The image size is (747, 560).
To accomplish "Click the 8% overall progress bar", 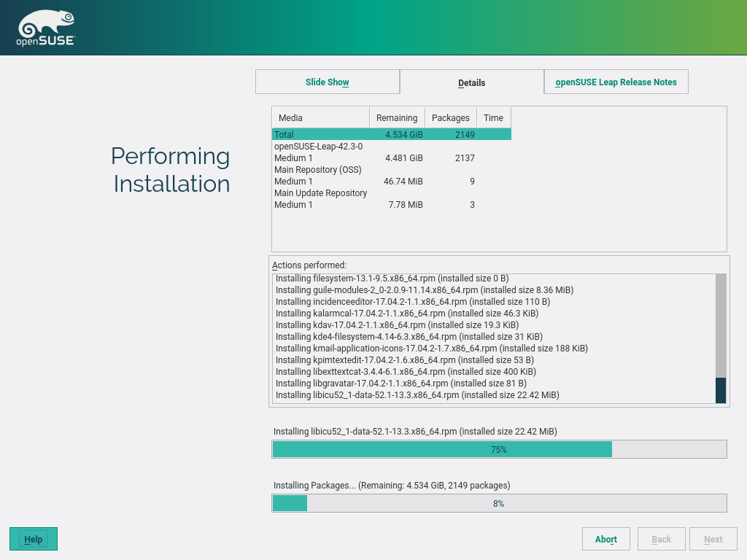I will [x=499, y=503].
